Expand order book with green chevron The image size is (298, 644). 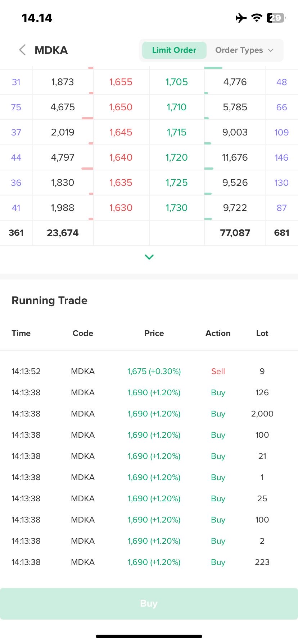(x=149, y=257)
